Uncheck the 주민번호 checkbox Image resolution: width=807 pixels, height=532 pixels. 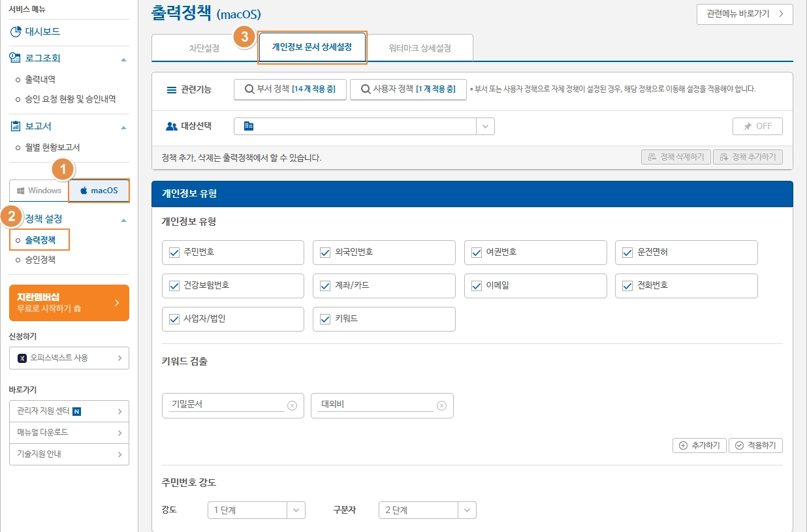[173, 252]
